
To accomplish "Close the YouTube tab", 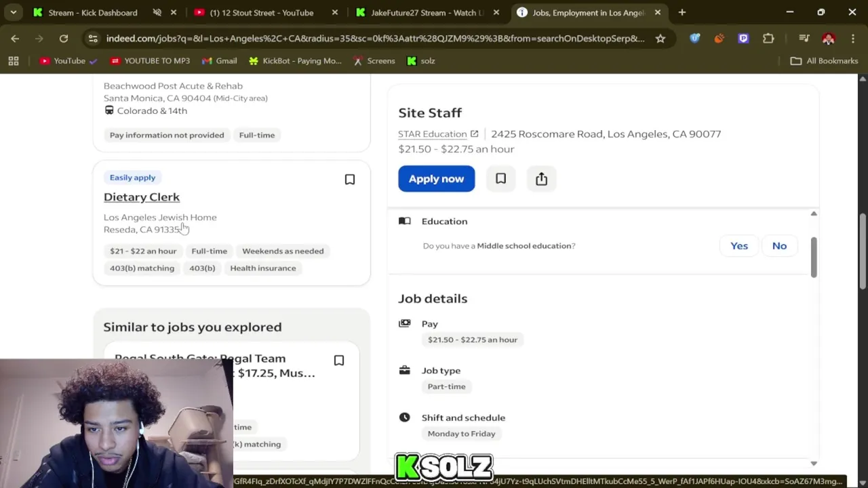I will pyautogui.click(x=335, y=12).
